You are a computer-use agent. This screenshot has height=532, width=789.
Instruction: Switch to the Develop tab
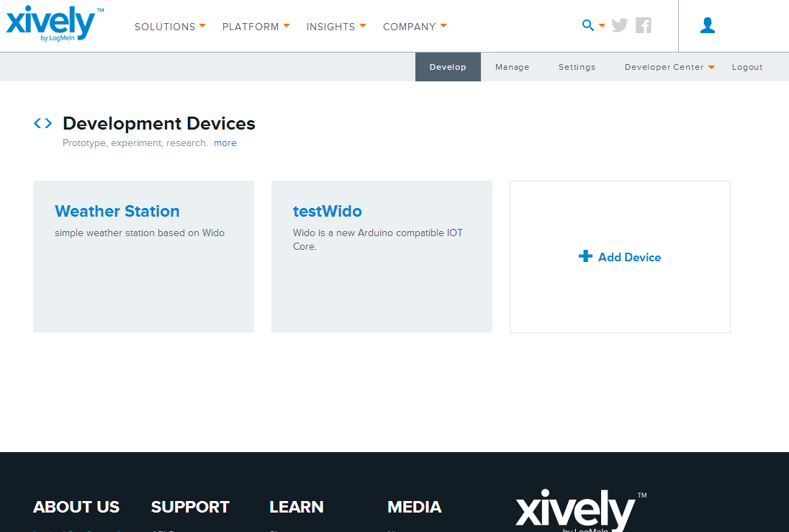coord(448,67)
